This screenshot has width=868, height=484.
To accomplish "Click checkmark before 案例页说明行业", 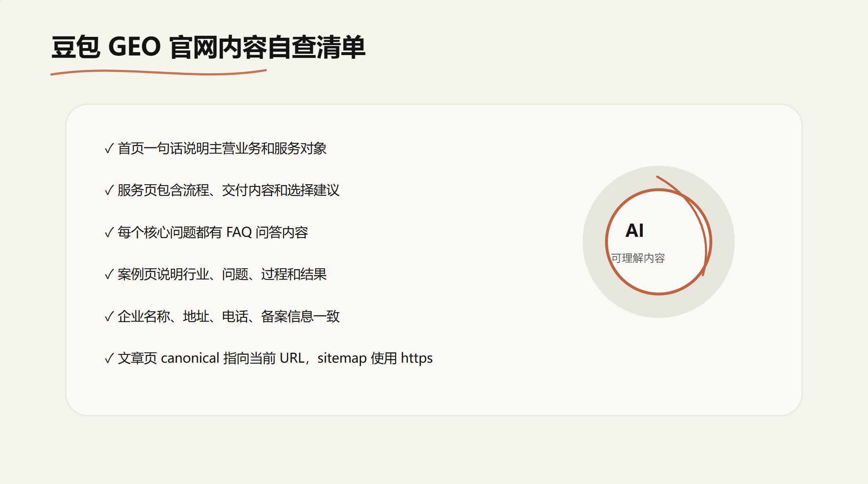I will [109, 274].
